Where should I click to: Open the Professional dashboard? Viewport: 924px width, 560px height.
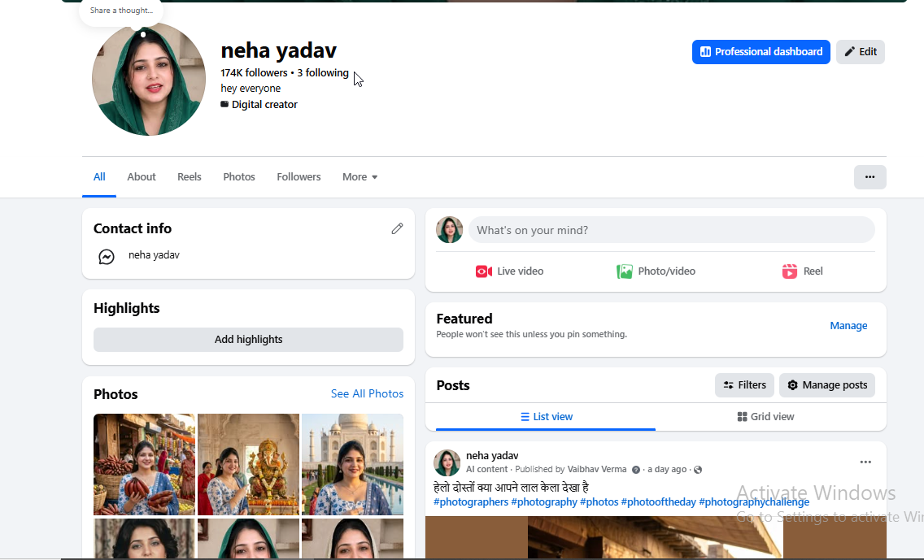click(x=761, y=52)
